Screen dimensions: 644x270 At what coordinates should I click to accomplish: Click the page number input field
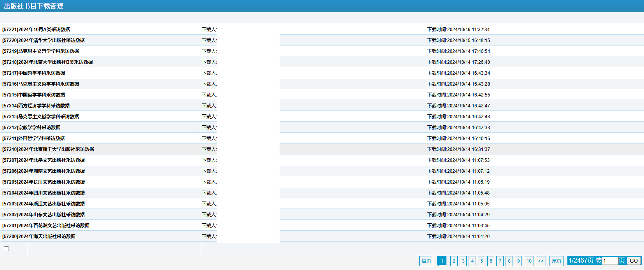[x=610, y=261]
